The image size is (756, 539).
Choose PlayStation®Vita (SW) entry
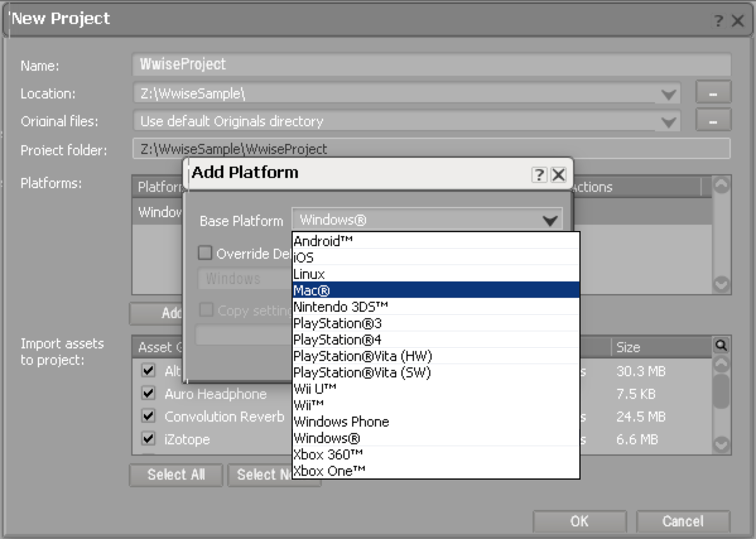[436, 372]
